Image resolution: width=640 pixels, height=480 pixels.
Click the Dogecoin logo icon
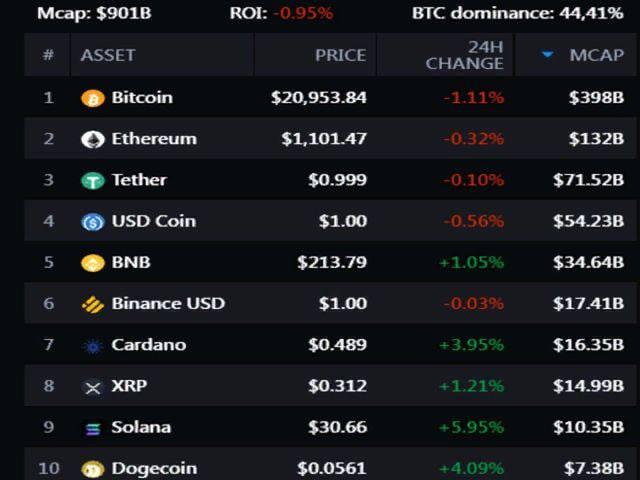[93, 469]
